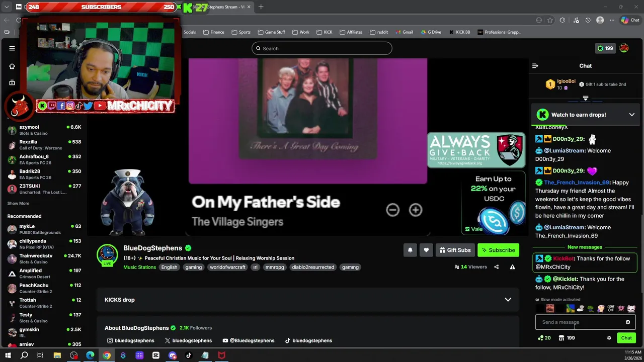Open the KICKS shop icon showing 199
This screenshot has height=362, width=644.
[x=567, y=338]
